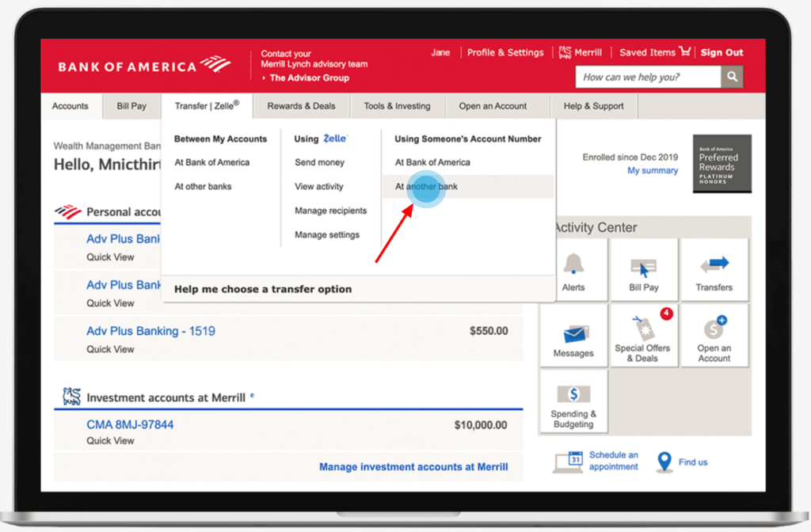The height and width of the screenshot is (532, 811).
Task: Open Profile & Settings
Action: coord(505,52)
